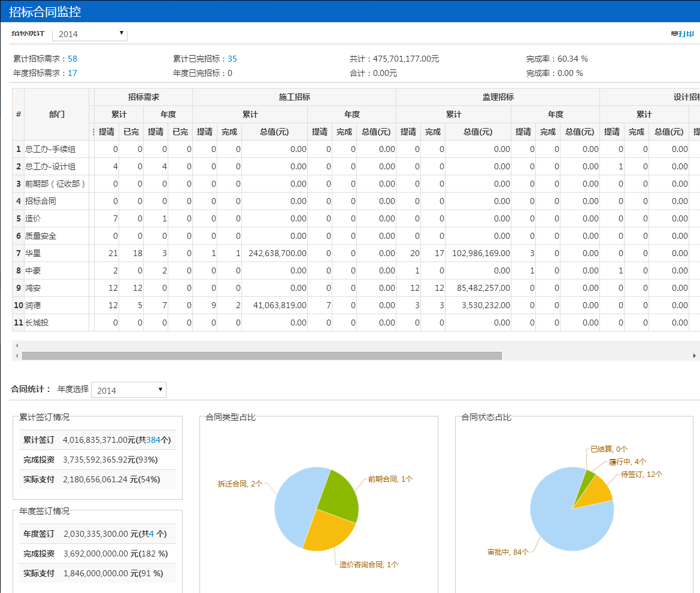700x593 pixels.
Task: Select the 监理招标 column group header
Action: click(498, 97)
